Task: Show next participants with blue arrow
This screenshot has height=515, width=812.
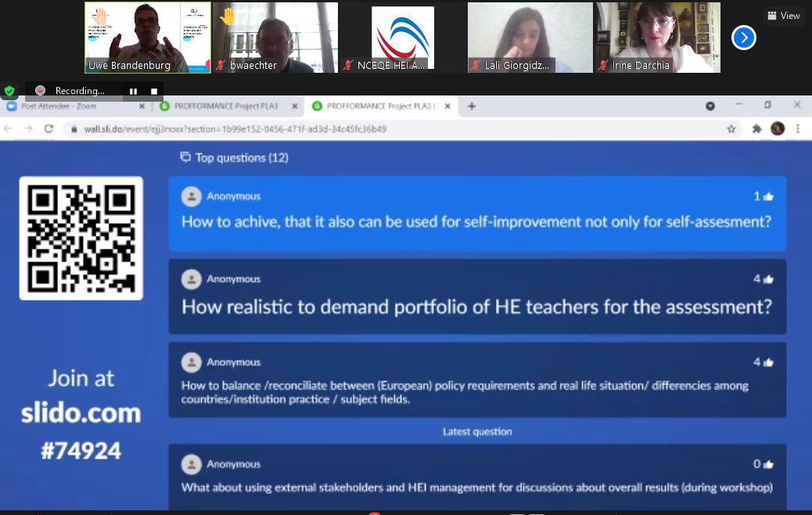Action: 744,37
